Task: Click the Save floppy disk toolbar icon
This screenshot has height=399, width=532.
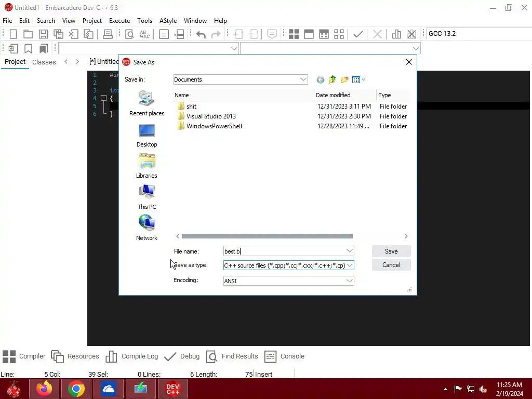Action: pos(43,34)
